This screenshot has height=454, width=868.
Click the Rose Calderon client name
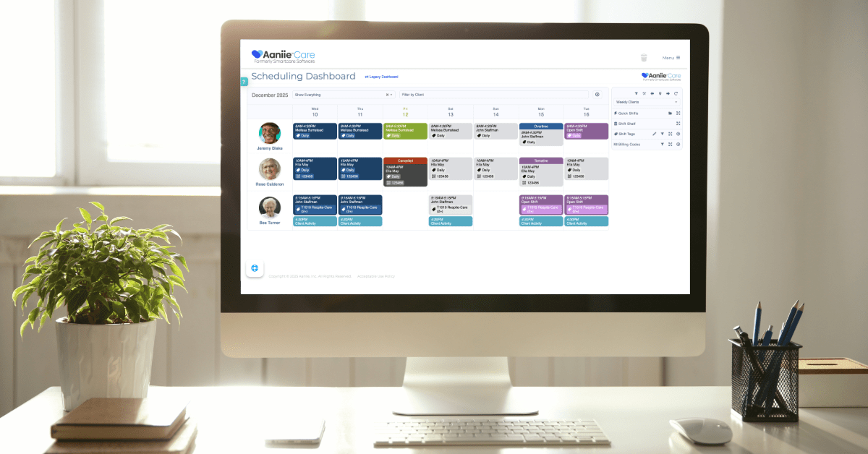click(x=270, y=184)
